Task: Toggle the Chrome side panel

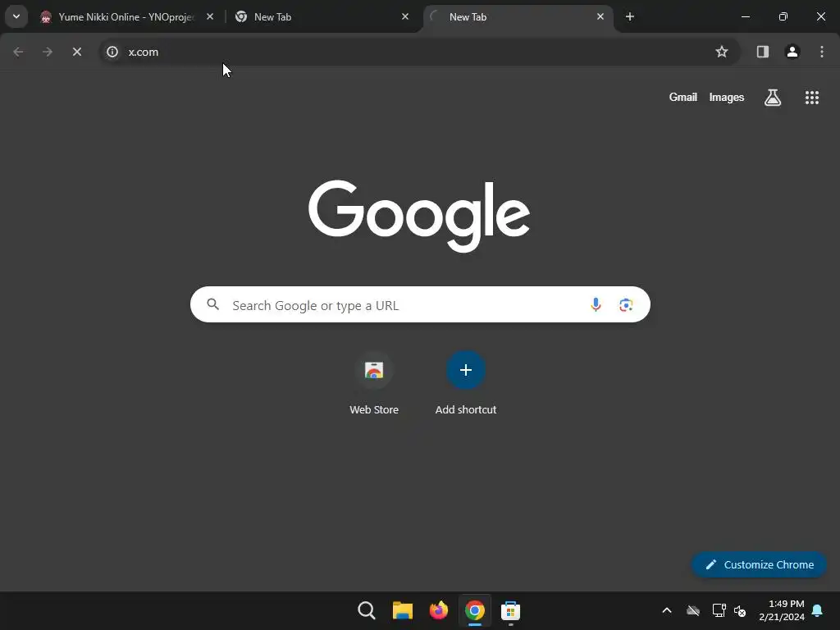Action: [x=763, y=52]
